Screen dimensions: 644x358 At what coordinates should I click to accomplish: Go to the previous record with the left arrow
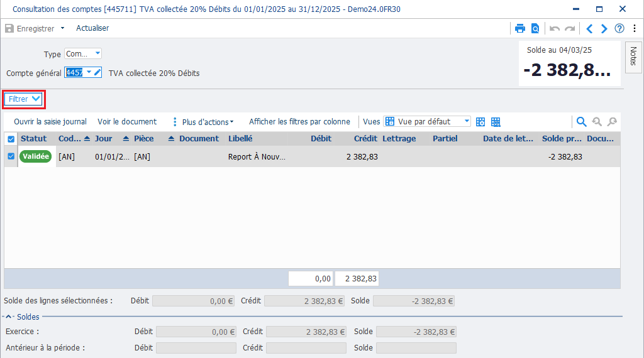589,28
